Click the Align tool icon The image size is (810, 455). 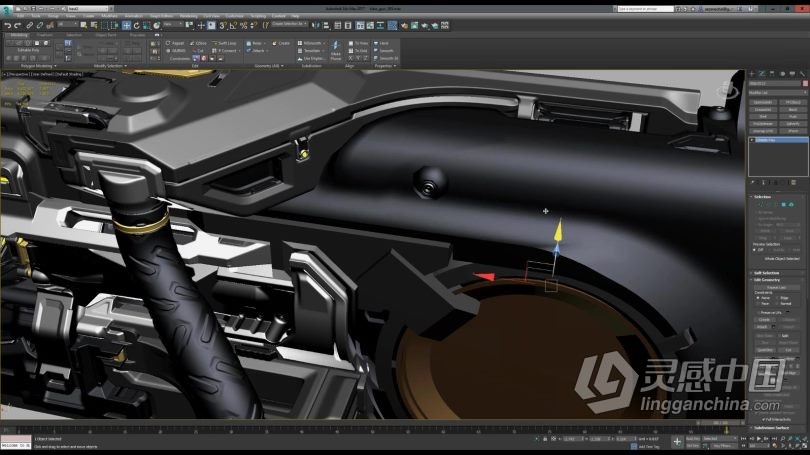pos(326,25)
